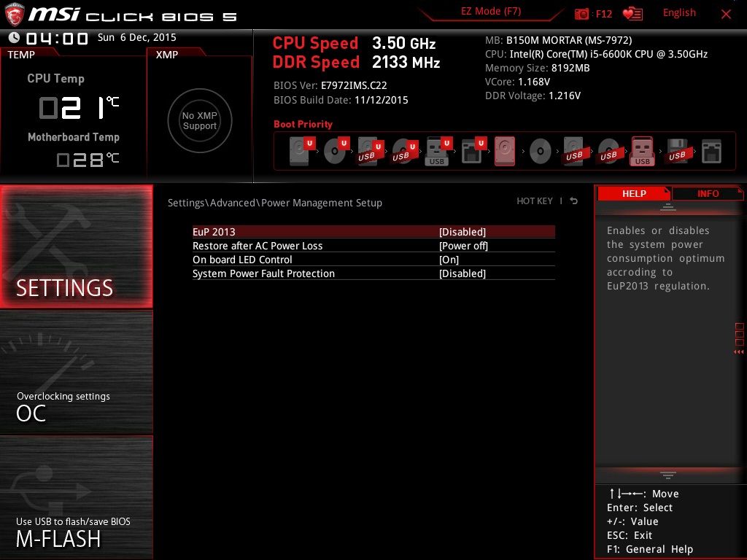Click the VCore 1.168V text
The height and width of the screenshot is (560, 747).
[517, 82]
